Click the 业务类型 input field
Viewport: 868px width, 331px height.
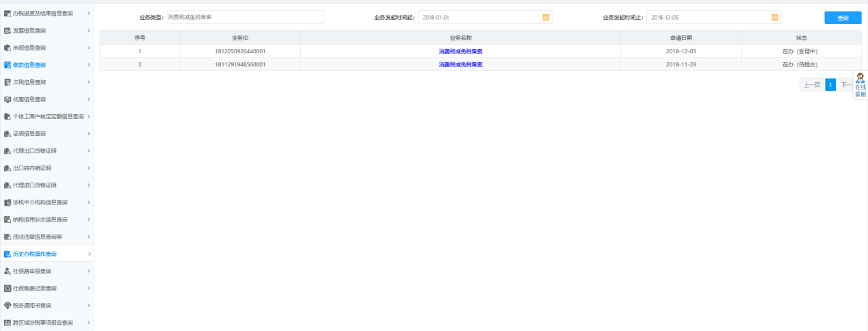point(244,17)
